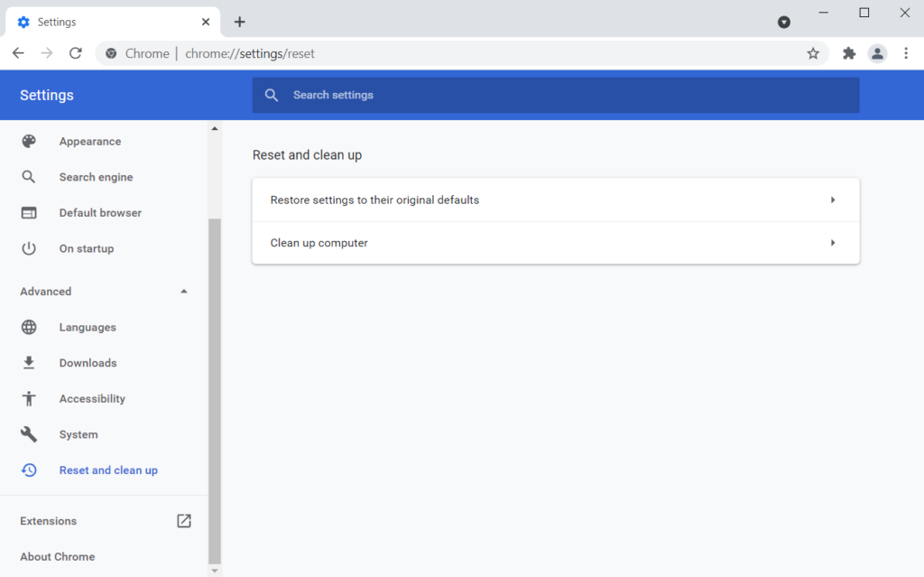Click the Search engine magnifier icon
924x577 pixels.
click(x=29, y=177)
